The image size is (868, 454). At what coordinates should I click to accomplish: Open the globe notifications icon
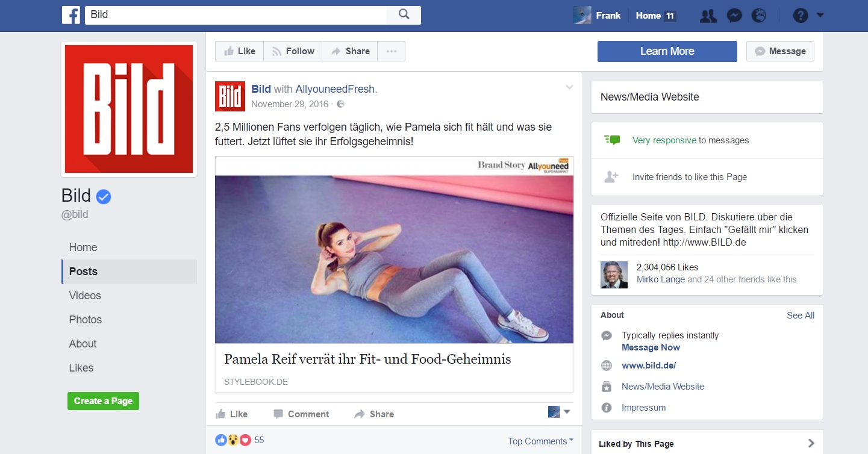coord(759,16)
